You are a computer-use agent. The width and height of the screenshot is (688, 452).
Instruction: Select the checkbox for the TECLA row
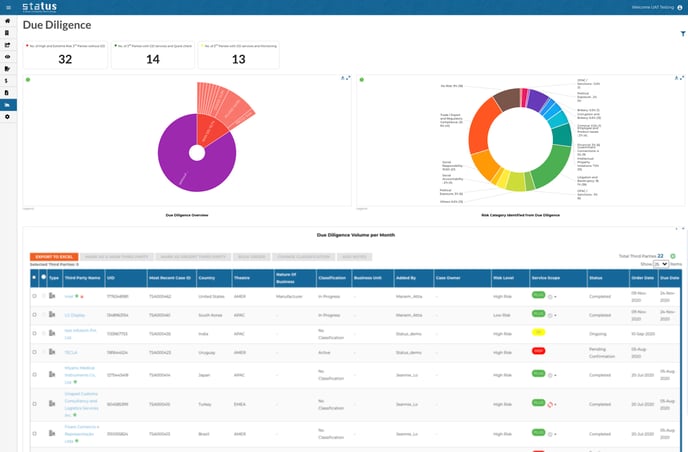click(x=35, y=351)
